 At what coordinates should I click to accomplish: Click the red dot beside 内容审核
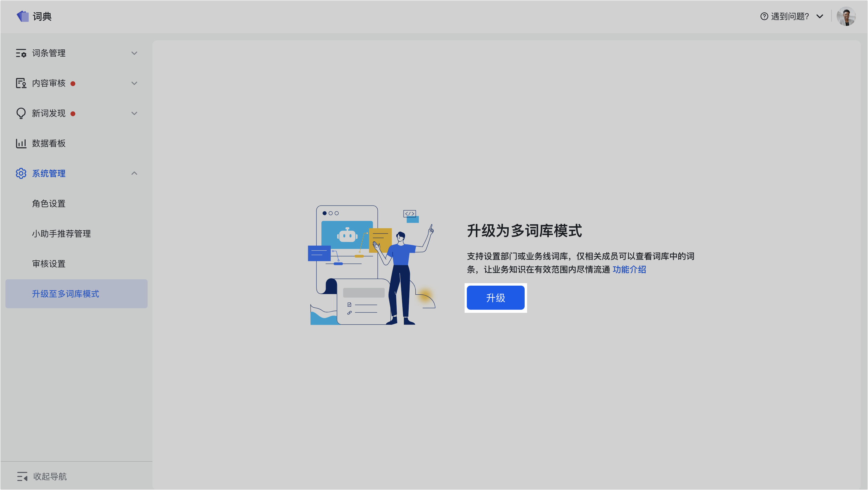coord(73,83)
